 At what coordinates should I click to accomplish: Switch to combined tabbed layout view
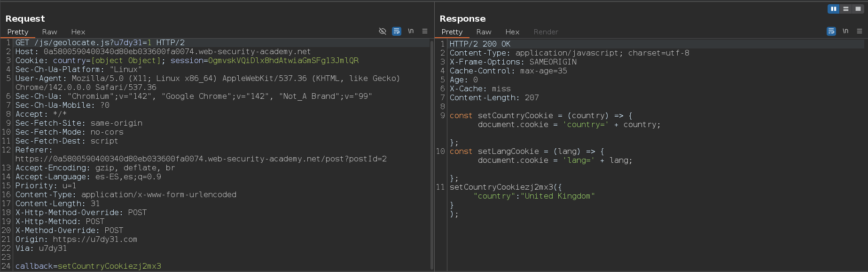coord(858,9)
